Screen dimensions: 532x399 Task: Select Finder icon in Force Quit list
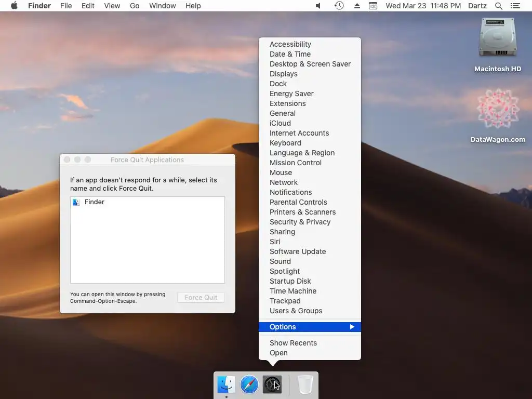point(76,202)
